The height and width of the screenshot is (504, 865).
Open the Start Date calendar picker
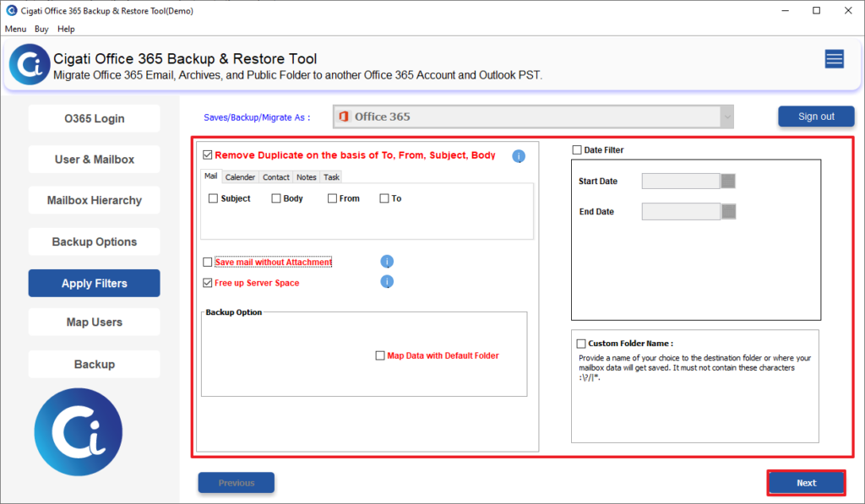click(x=728, y=181)
